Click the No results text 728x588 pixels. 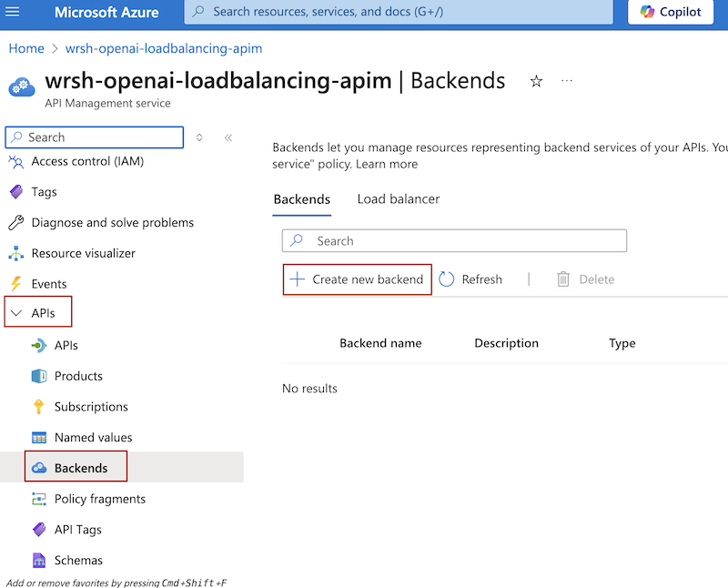(x=309, y=389)
